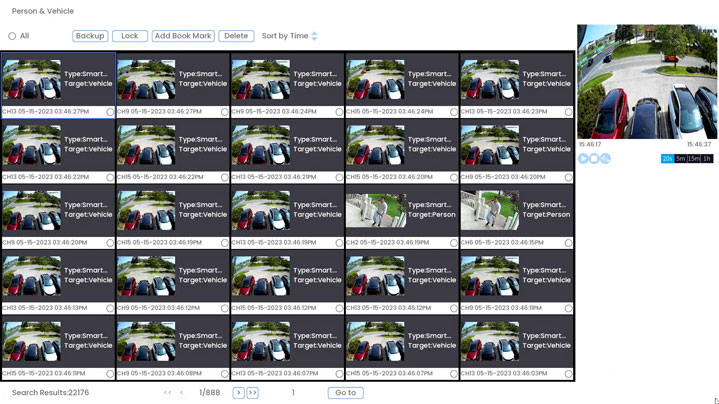This screenshot has width=719, height=404.
Task: Select the 1h playback duration
Action: 707,159
